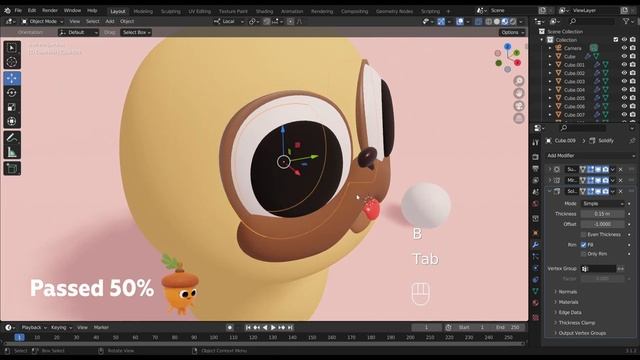
Task: Expand the Cube.002 outliner row
Action: point(550,73)
